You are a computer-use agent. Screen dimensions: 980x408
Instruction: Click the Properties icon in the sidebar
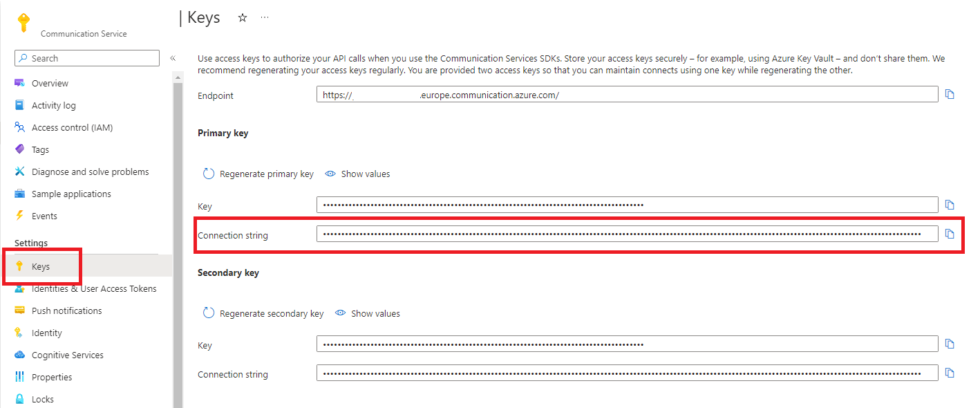[19, 378]
